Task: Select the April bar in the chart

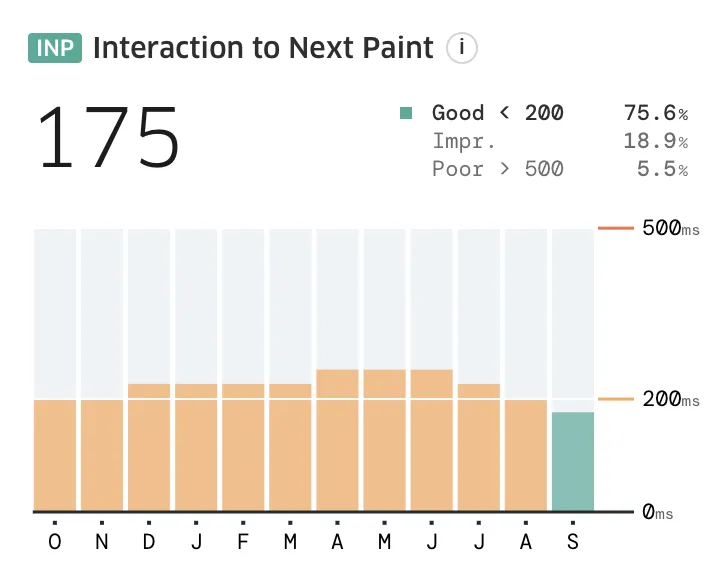Action: coord(338,440)
